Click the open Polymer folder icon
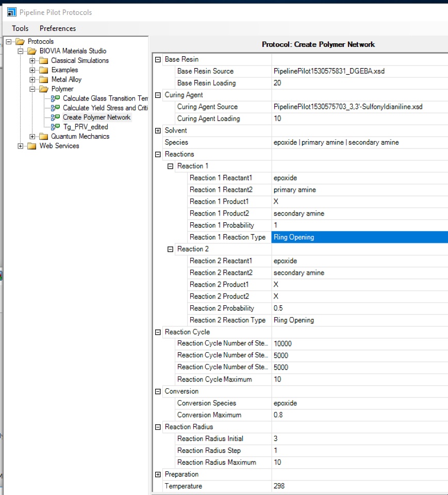The height and width of the screenshot is (495, 448). [44, 89]
